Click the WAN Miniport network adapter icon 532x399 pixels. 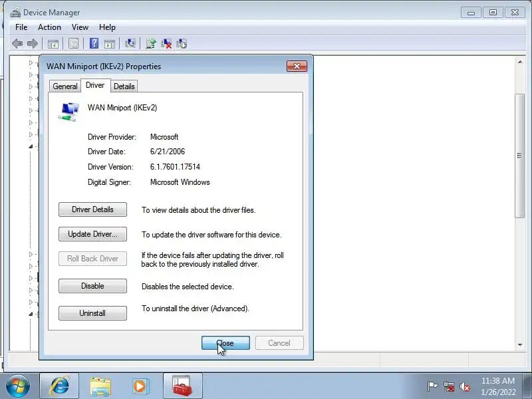click(69, 112)
